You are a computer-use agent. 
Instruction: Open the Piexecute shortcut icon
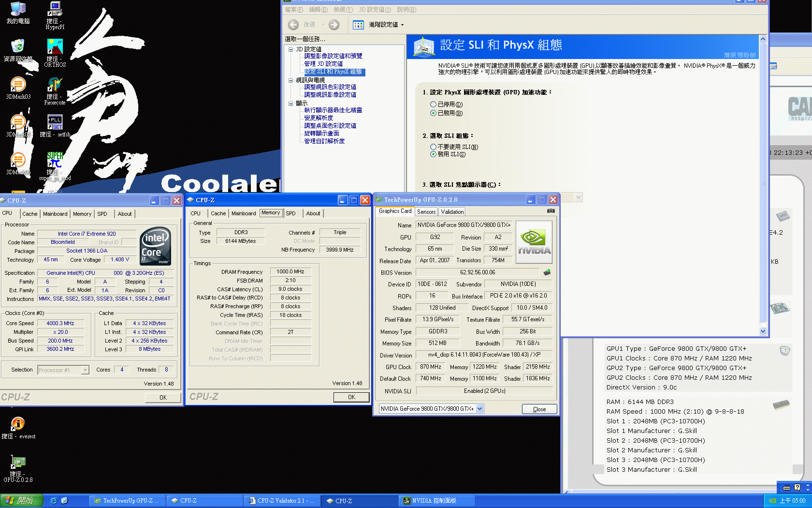[x=55, y=90]
